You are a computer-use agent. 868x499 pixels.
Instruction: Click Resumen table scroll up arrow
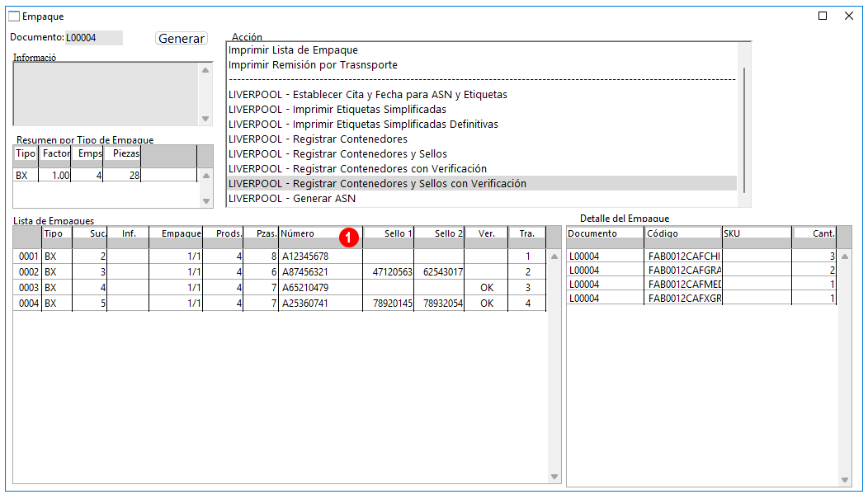point(206,176)
